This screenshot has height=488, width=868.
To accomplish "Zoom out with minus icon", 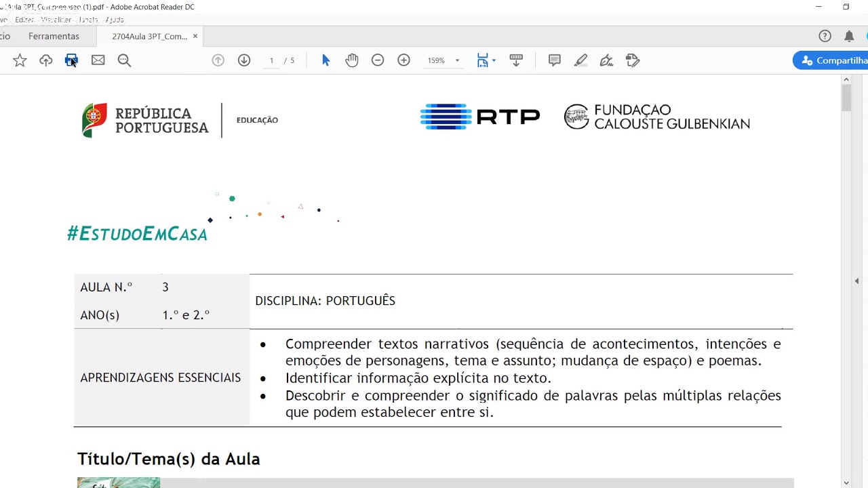I will [x=378, y=60].
